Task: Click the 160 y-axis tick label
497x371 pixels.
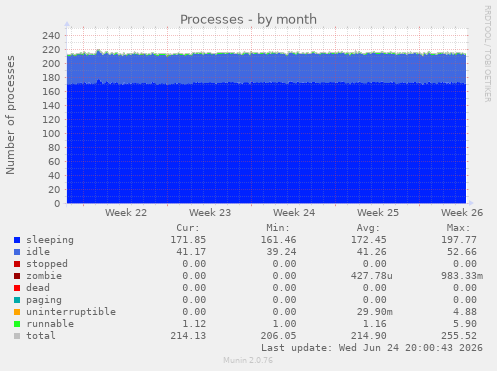Action: 51,92
